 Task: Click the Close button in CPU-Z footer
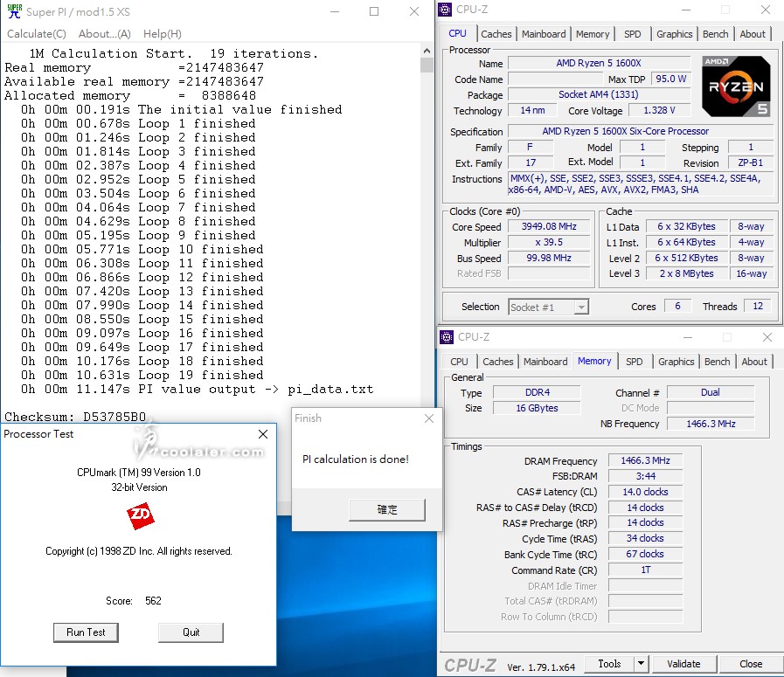(x=751, y=664)
